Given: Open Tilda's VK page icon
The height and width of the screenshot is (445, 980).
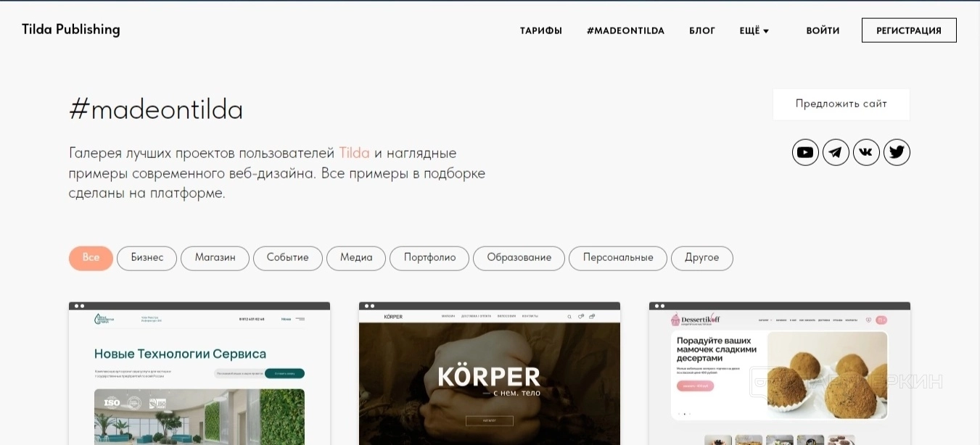Looking at the screenshot, I should click(x=866, y=152).
